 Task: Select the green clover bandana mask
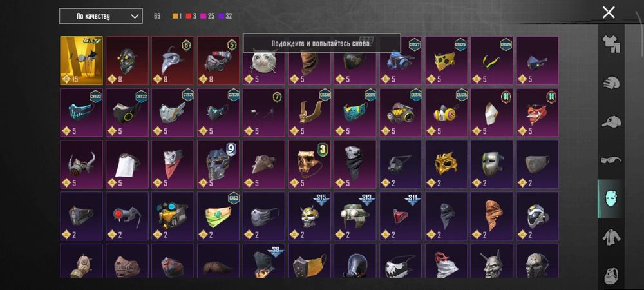218,216
